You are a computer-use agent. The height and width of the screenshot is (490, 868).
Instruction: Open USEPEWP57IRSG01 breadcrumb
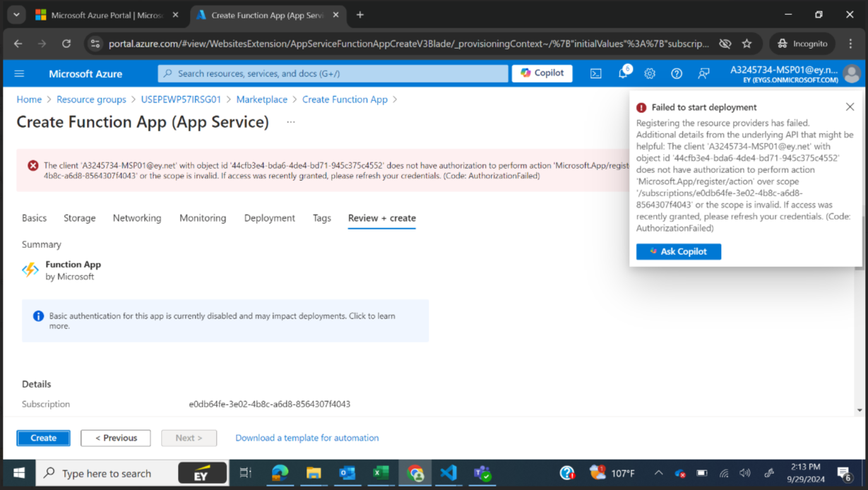coord(181,100)
